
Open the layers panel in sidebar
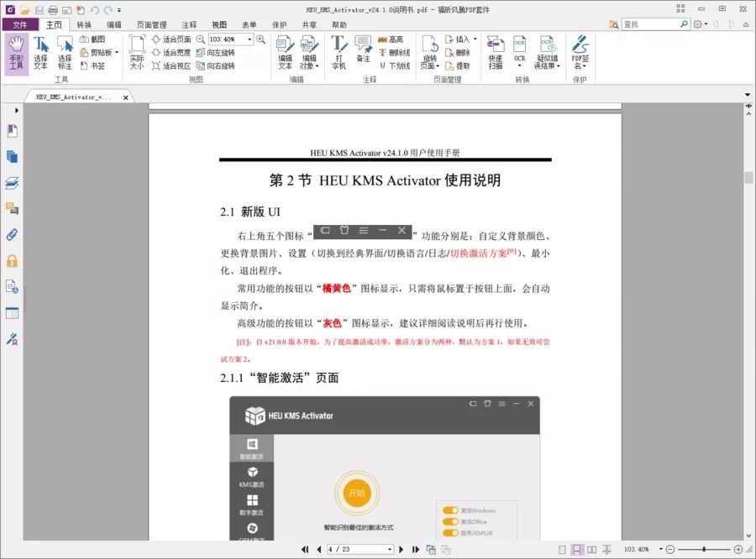(x=12, y=183)
